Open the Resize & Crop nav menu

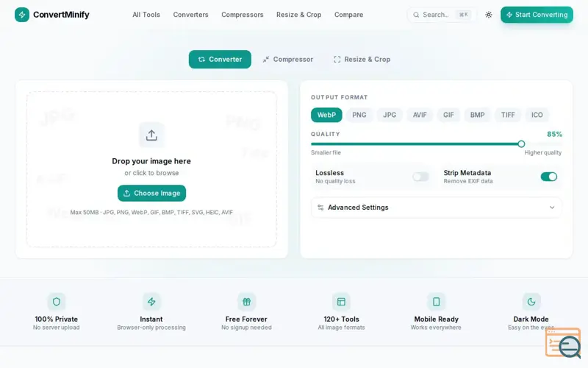(299, 15)
